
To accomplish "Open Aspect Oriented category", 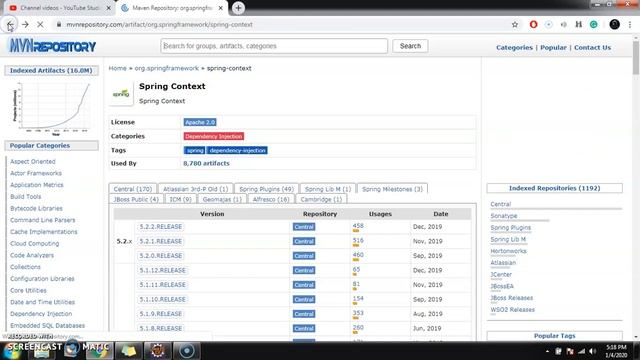I will pos(33,162).
